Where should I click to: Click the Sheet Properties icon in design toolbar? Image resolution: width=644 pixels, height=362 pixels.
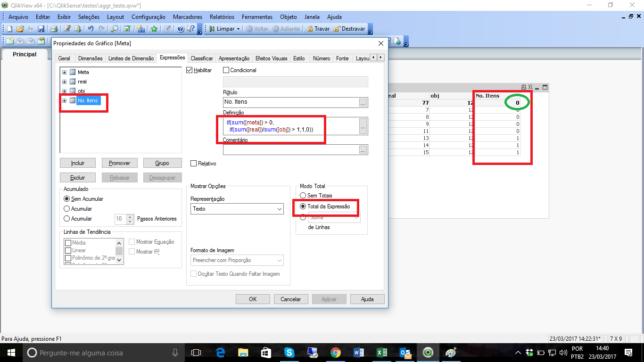(41, 41)
